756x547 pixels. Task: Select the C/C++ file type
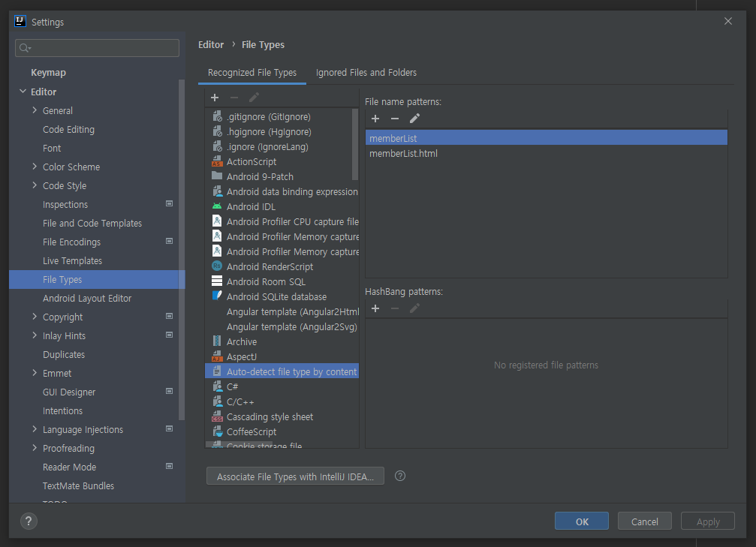[x=282, y=401]
